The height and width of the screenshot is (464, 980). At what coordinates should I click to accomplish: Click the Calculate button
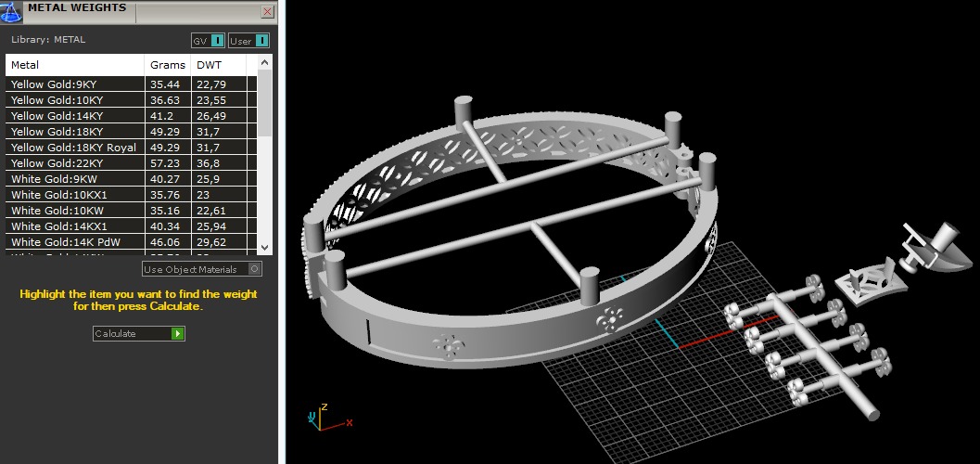click(x=139, y=333)
